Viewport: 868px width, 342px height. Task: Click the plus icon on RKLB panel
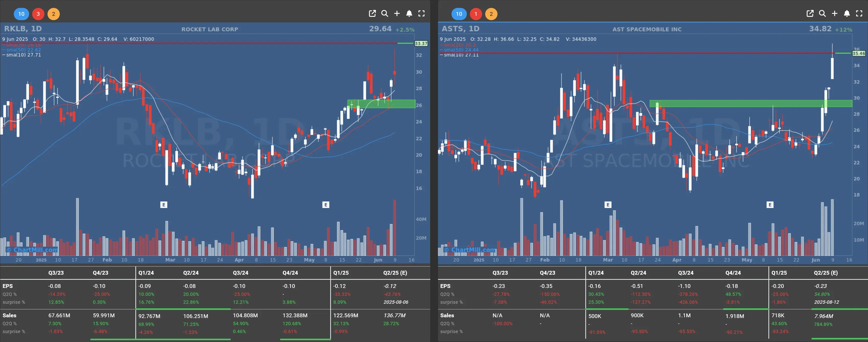397,14
